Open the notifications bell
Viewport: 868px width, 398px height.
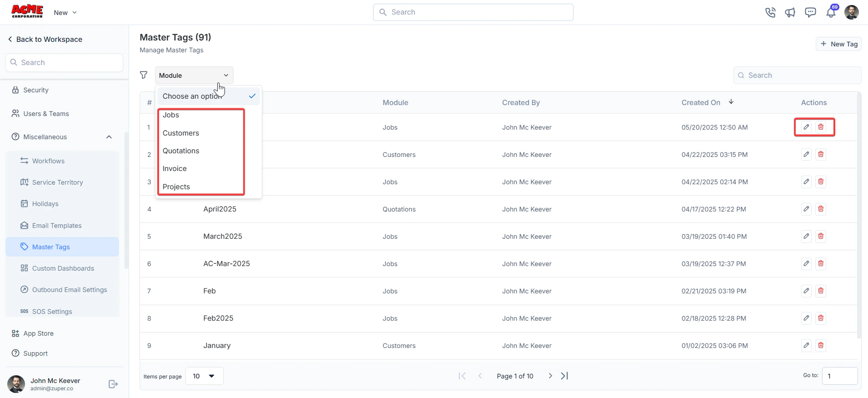(x=831, y=12)
